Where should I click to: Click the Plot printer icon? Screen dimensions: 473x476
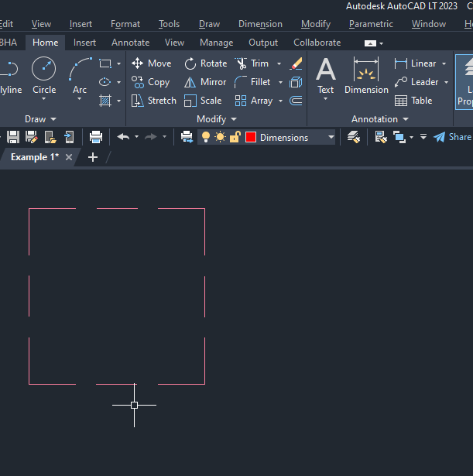point(96,137)
